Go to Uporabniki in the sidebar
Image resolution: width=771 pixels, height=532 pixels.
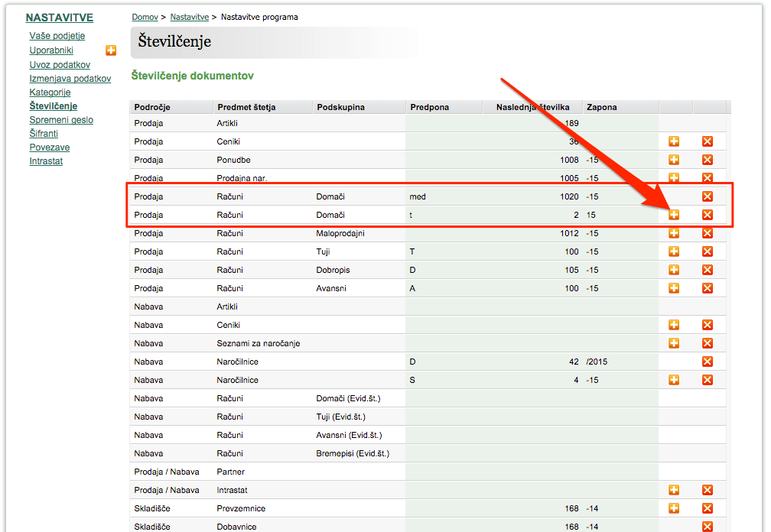tap(51, 50)
